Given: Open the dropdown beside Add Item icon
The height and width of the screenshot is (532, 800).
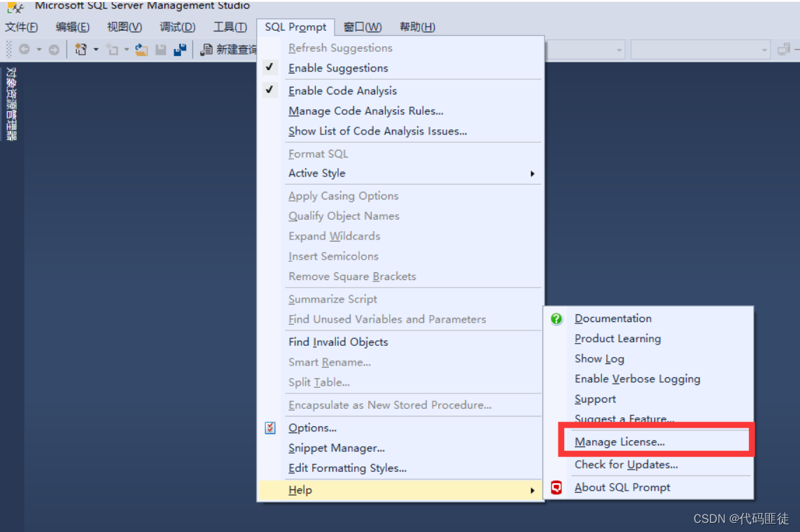Looking at the screenshot, I should [x=127, y=50].
